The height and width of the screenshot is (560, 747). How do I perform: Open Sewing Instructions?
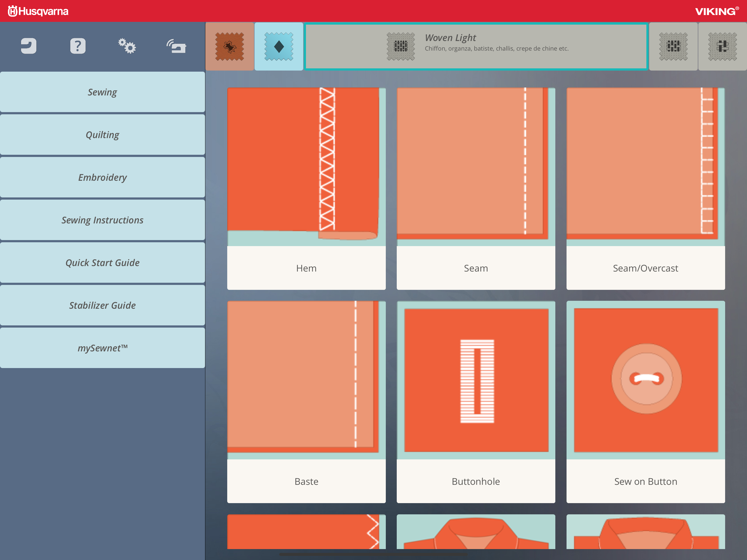(102, 220)
